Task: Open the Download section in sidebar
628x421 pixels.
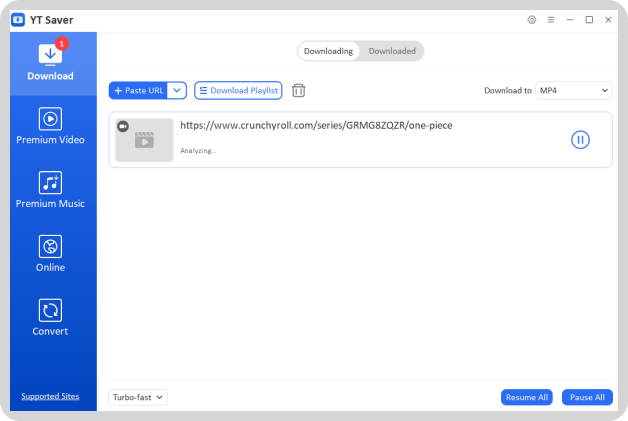Action: [53, 64]
